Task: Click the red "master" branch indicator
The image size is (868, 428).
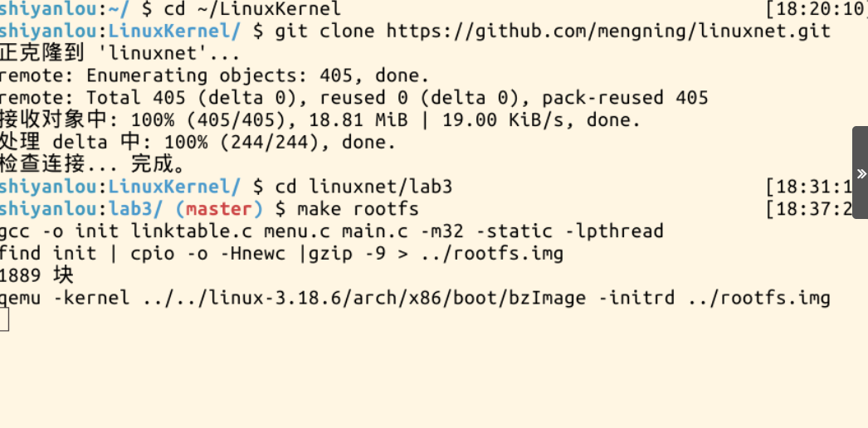Action: 218,208
